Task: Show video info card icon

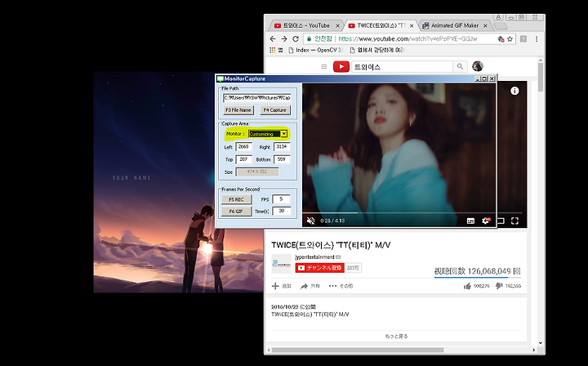Action: pos(514,91)
